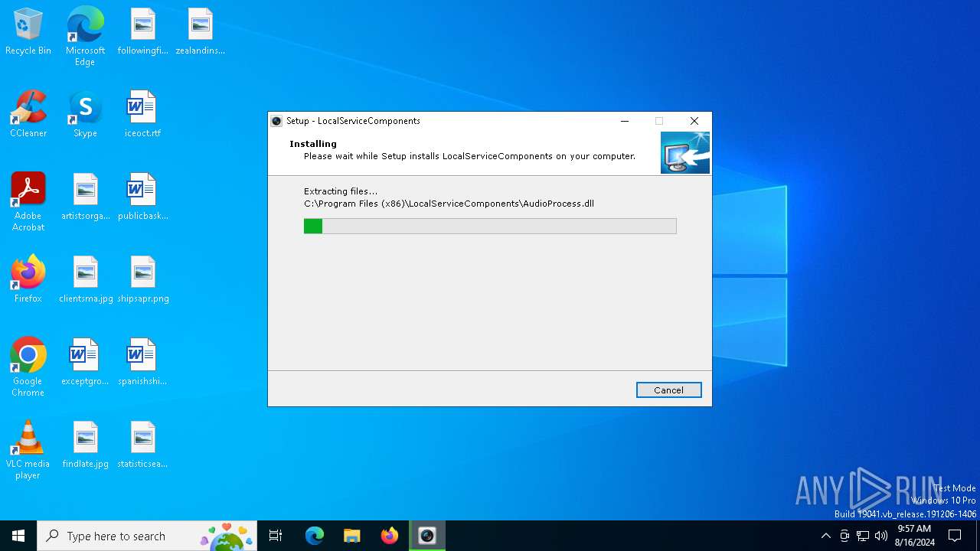
Task: Launch Edge from the taskbar
Action: [315, 536]
